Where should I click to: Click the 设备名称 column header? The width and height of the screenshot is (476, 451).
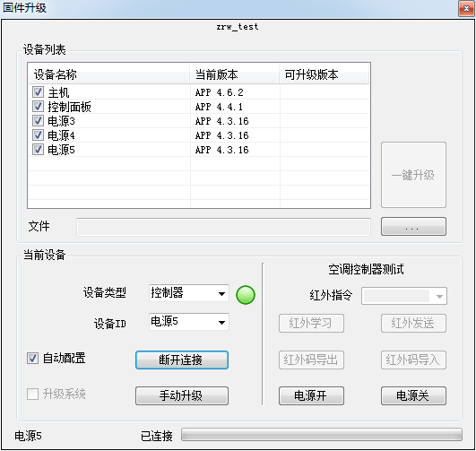[109, 74]
